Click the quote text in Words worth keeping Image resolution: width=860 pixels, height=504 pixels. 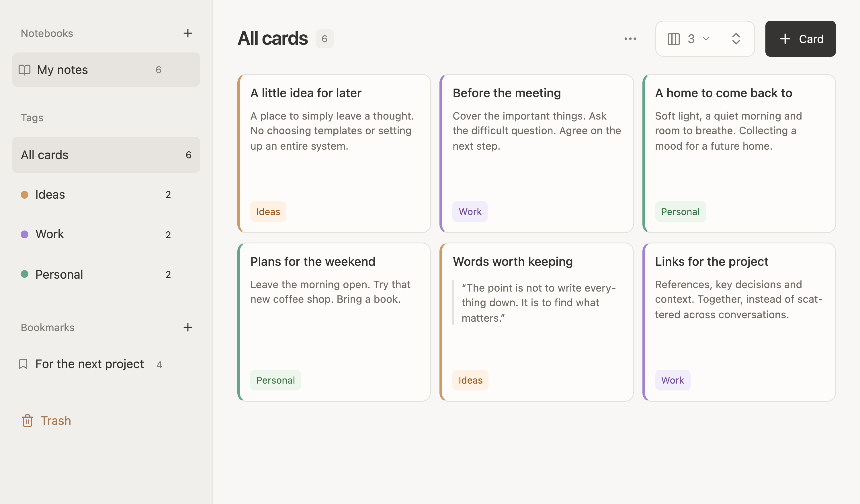pos(539,303)
